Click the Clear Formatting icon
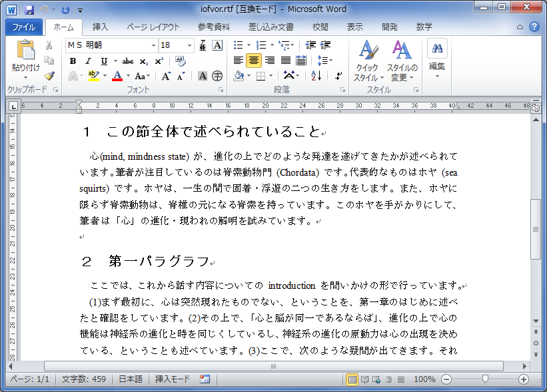 click(181, 61)
